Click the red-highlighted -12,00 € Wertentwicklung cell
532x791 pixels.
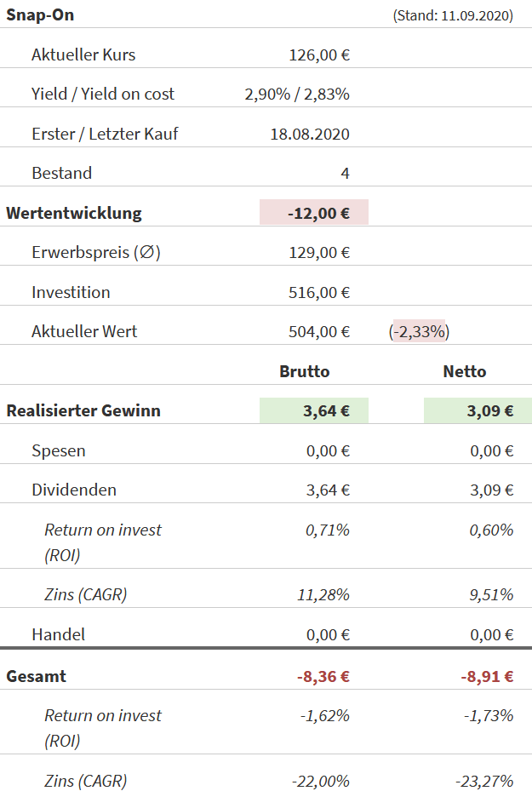314,213
